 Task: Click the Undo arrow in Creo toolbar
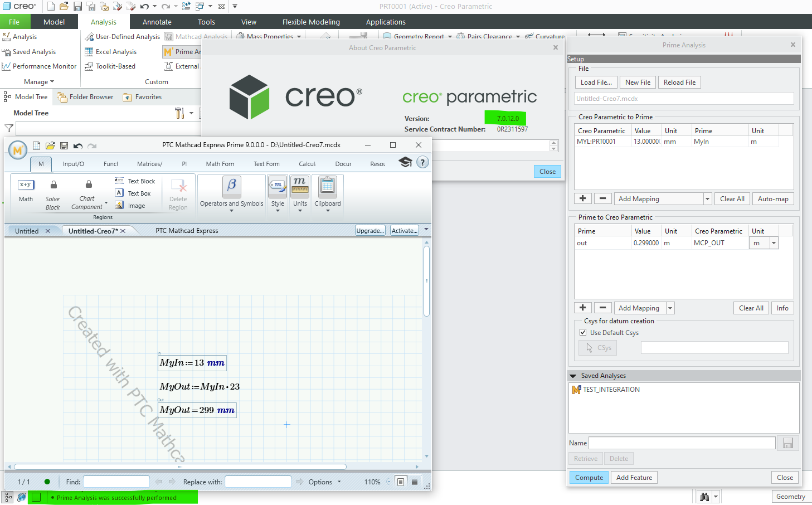(144, 6)
